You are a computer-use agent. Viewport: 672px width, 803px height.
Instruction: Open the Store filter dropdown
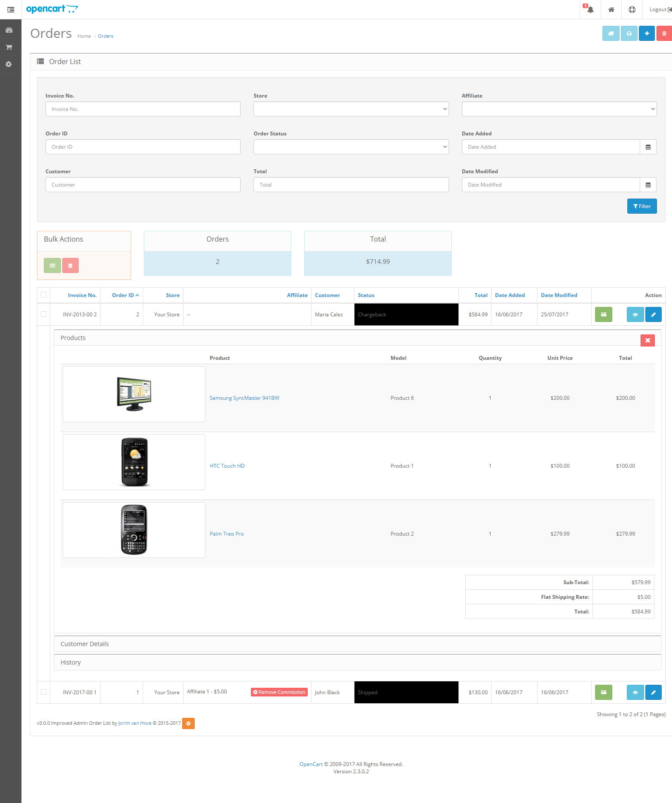351,109
